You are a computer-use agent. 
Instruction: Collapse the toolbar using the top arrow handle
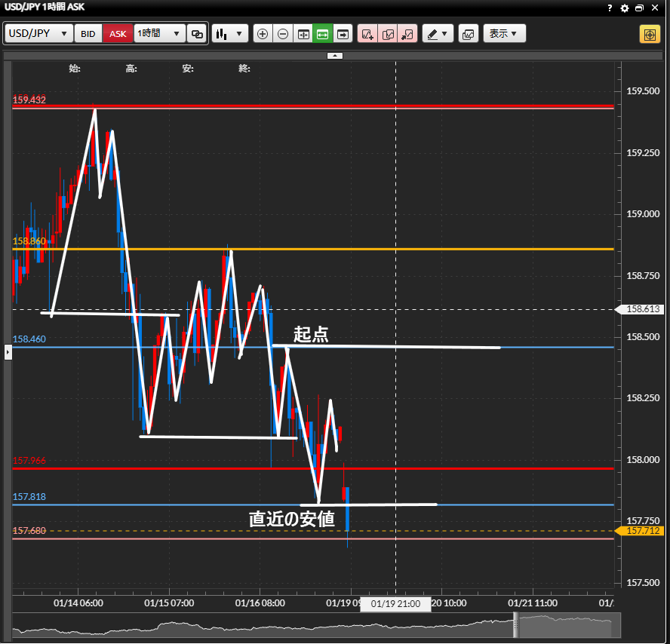[335, 56]
